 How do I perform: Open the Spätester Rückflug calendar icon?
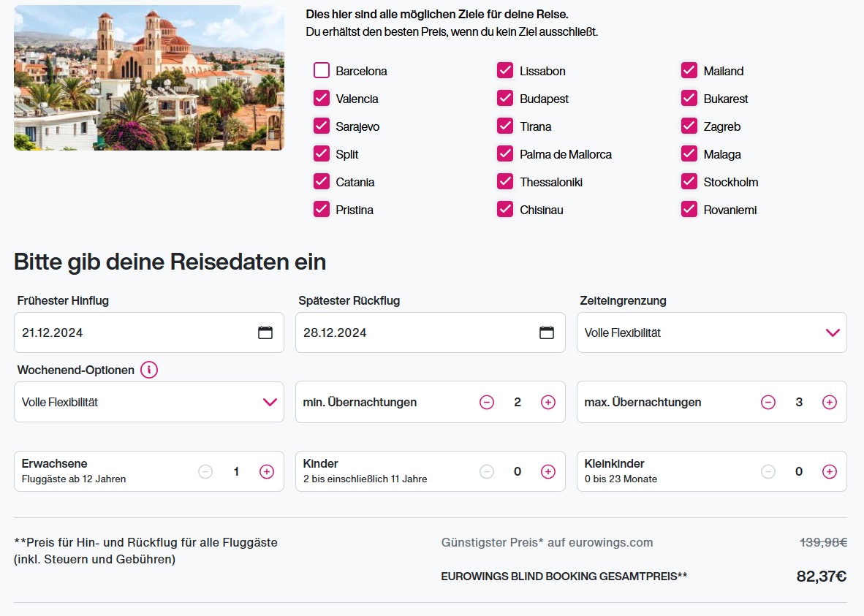pyautogui.click(x=547, y=332)
